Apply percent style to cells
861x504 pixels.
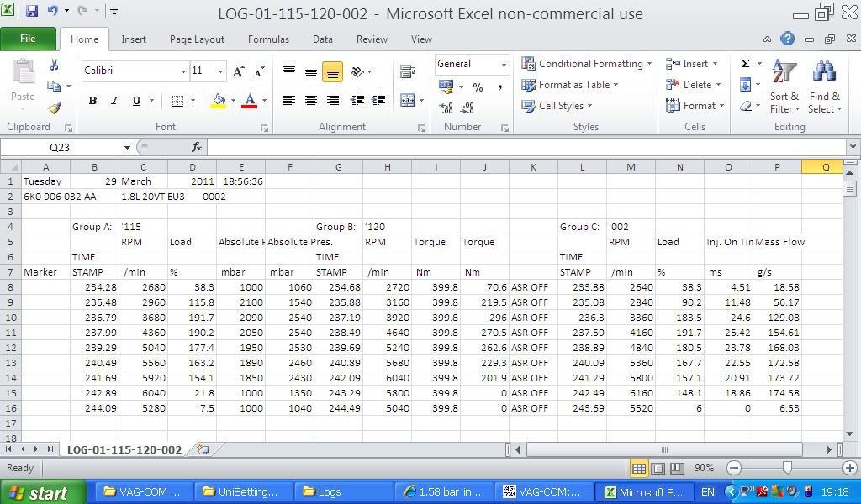pyautogui.click(x=478, y=87)
